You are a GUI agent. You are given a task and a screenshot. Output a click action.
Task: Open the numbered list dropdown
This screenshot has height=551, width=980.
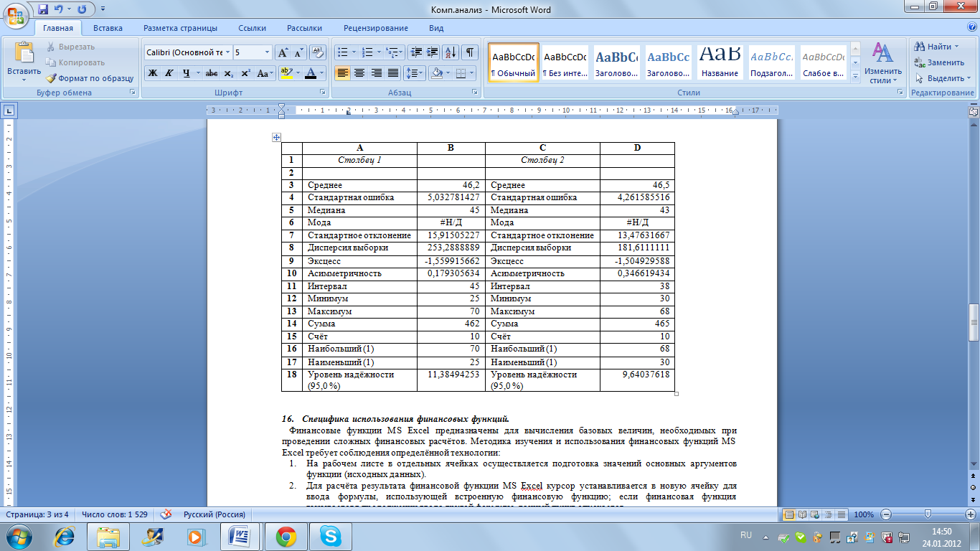pos(379,52)
